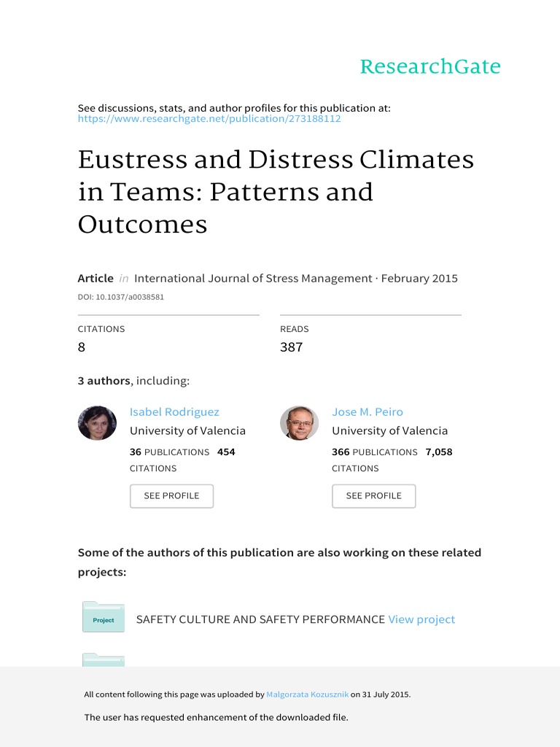
Task: Click Jose M. Peiro's profile photo
Action: 300,423
